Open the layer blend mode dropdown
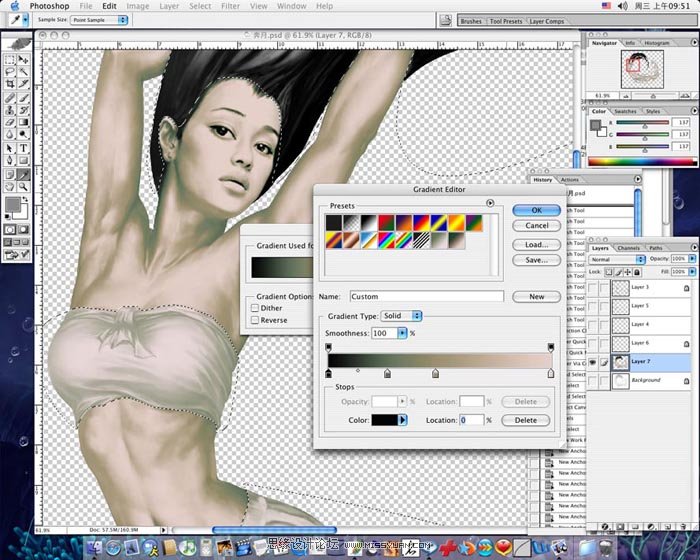700x560 pixels. pos(617,259)
